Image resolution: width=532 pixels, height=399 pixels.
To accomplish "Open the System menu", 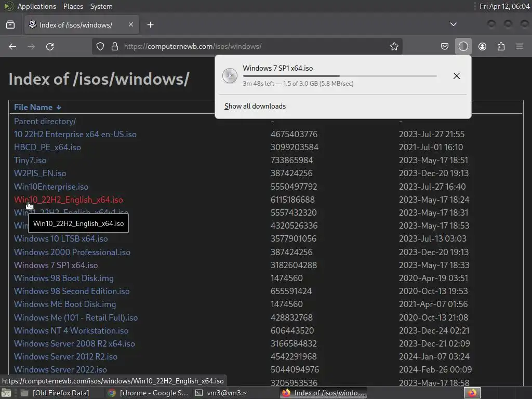I will pos(101,6).
